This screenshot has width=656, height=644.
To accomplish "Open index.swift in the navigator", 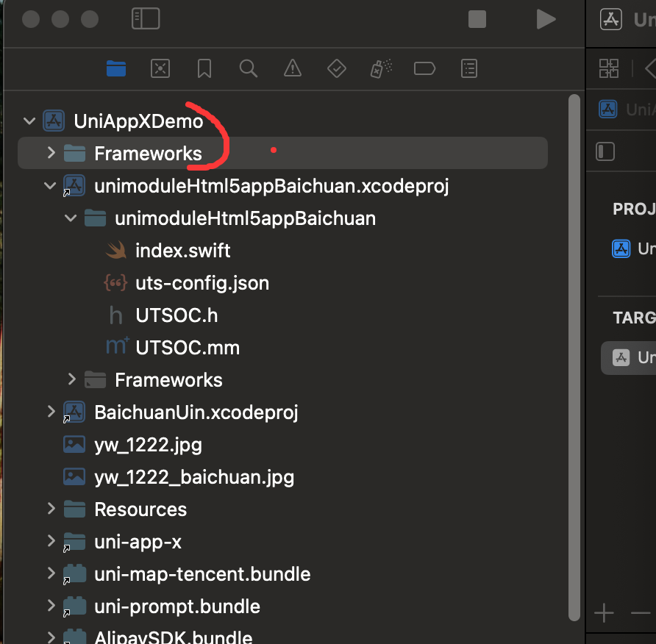I will pyautogui.click(x=183, y=251).
